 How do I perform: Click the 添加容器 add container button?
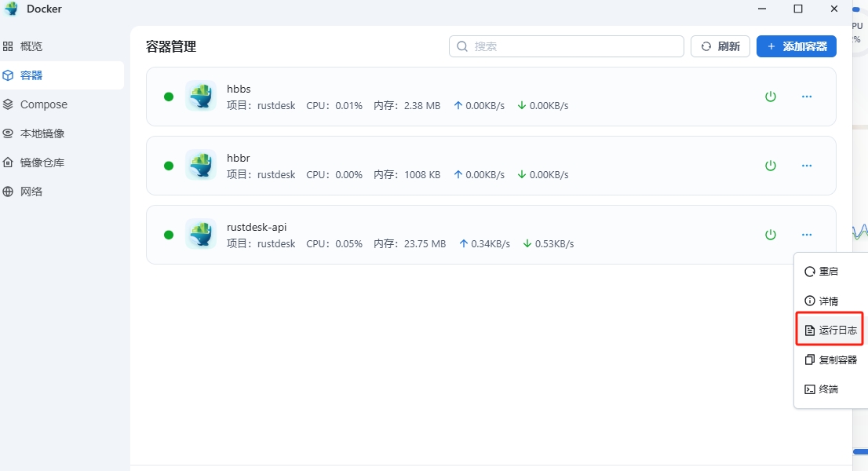click(796, 46)
